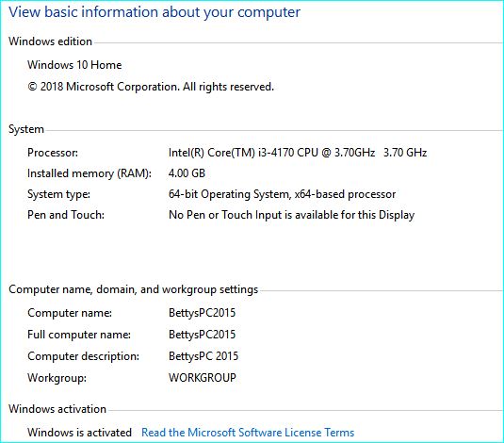The height and width of the screenshot is (443, 504).
Task: Click the Computer name value BettysPC2015
Action: click(x=202, y=313)
